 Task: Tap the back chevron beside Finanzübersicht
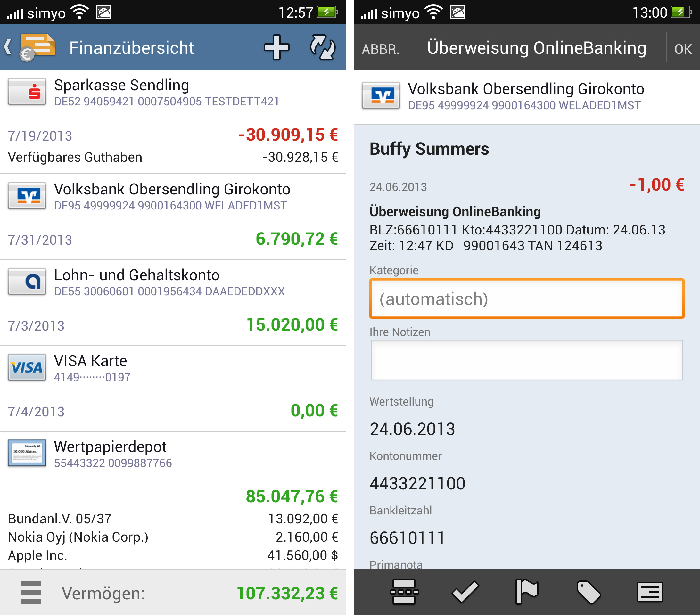(x=8, y=47)
